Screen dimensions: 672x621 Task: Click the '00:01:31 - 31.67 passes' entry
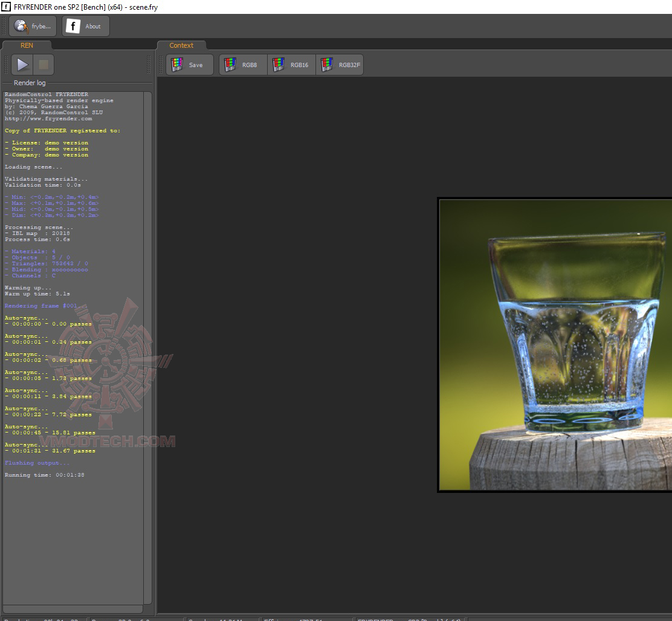[50, 451]
